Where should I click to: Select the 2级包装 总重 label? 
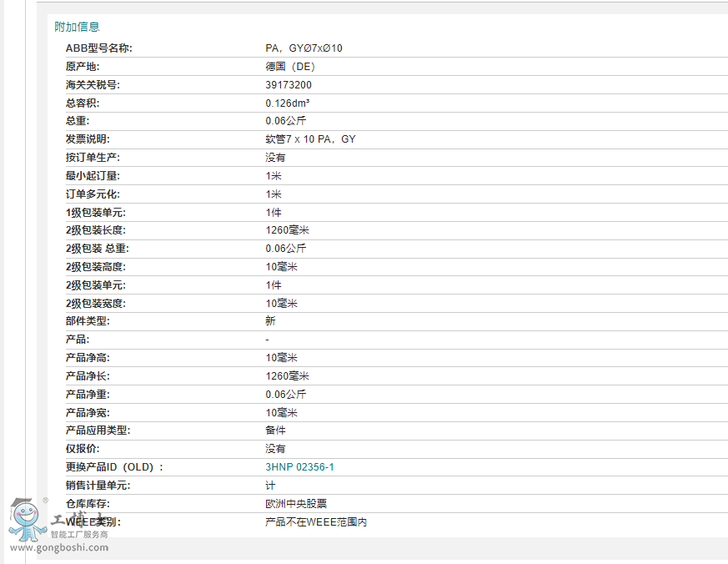[97, 249]
